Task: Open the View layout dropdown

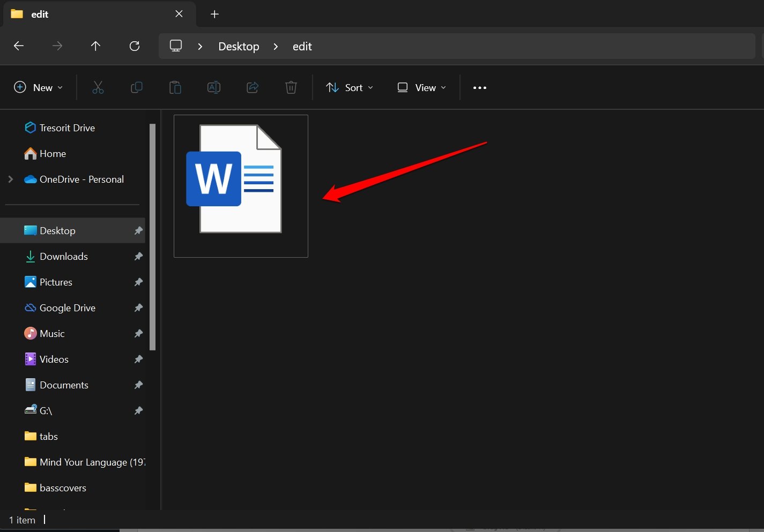Action: (x=421, y=87)
